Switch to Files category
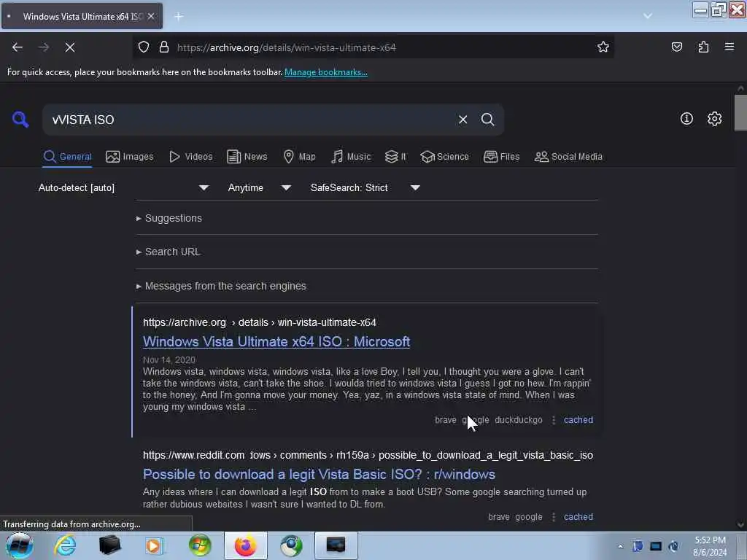 pyautogui.click(x=501, y=157)
